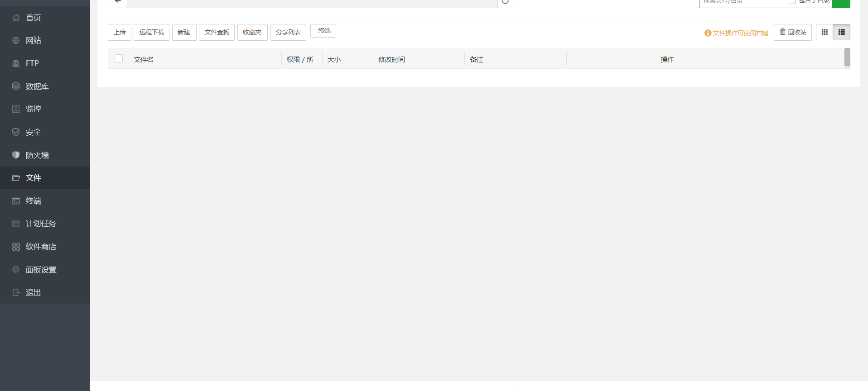Click the refresh icon beside the path
The height and width of the screenshot is (391, 868).
click(x=505, y=2)
